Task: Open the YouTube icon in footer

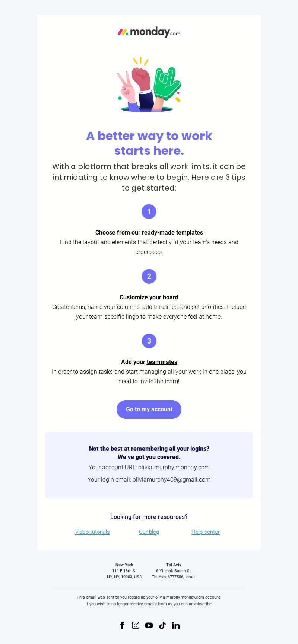Action: pos(149,625)
